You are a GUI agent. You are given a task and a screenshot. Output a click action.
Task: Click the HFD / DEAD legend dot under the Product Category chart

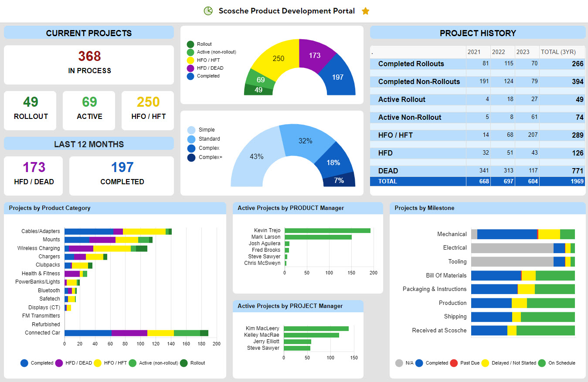(x=59, y=363)
